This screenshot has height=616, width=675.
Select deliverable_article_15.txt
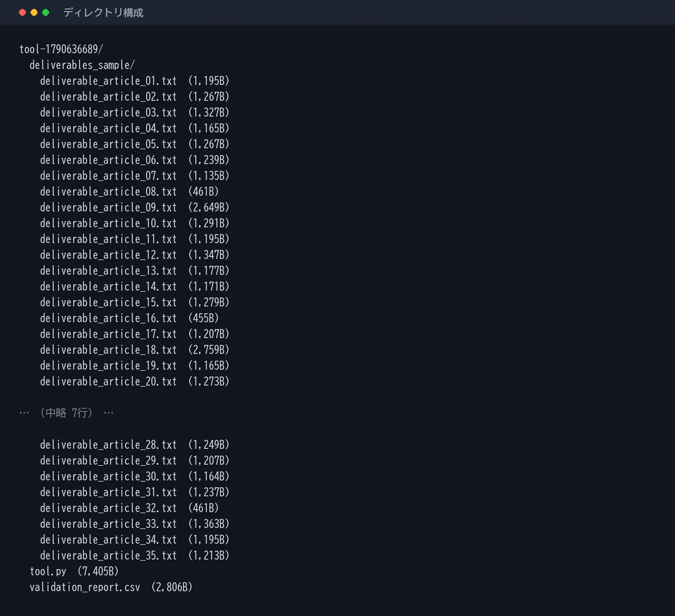click(x=109, y=302)
